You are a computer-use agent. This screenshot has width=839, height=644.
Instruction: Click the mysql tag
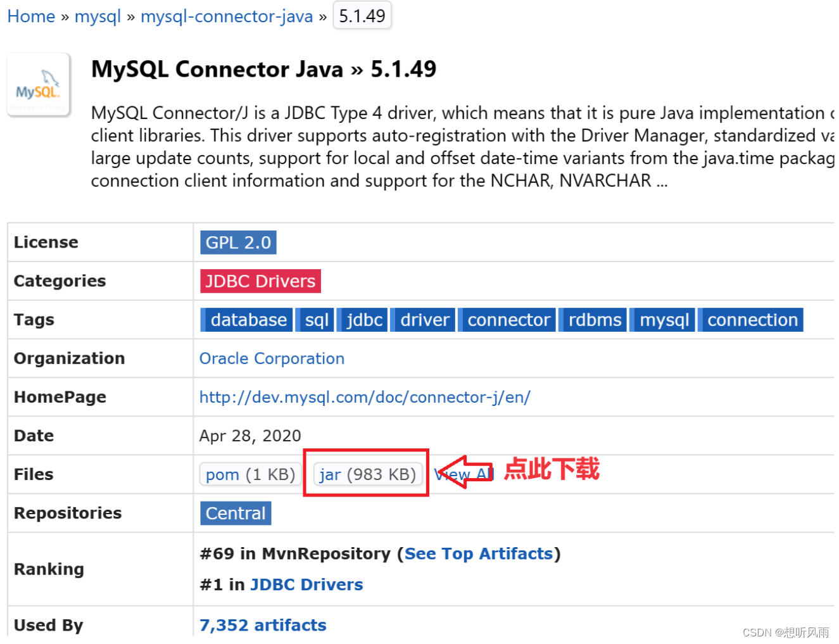click(x=662, y=319)
